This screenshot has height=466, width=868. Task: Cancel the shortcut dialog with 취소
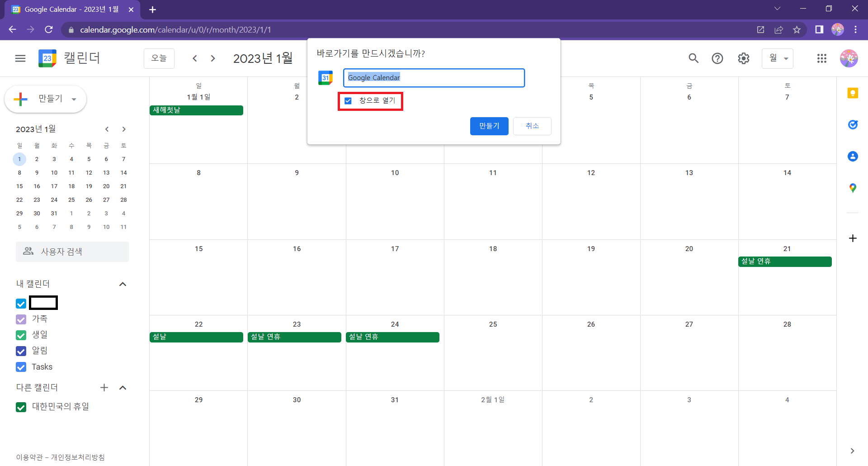(532, 126)
